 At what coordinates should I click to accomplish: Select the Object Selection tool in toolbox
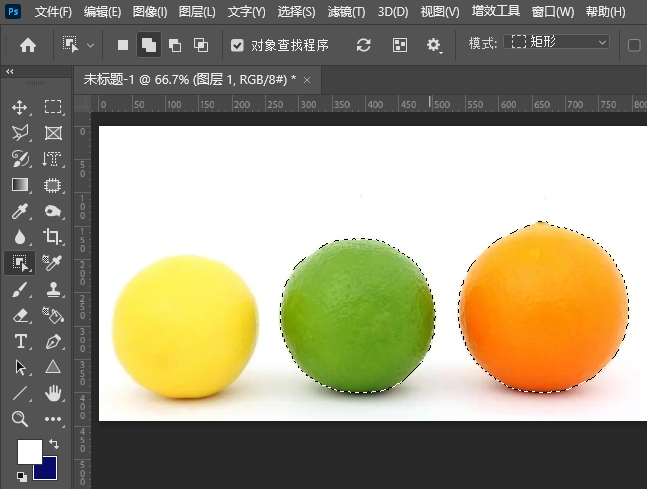[20, 263]
